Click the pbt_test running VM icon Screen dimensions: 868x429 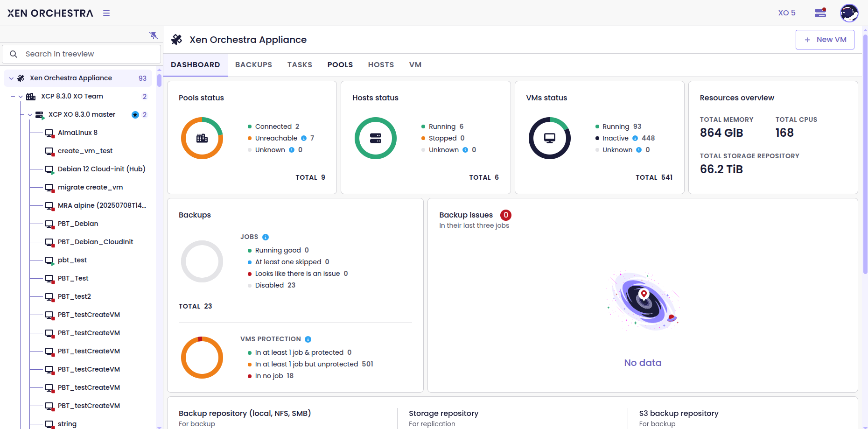[x=49, y=260]
